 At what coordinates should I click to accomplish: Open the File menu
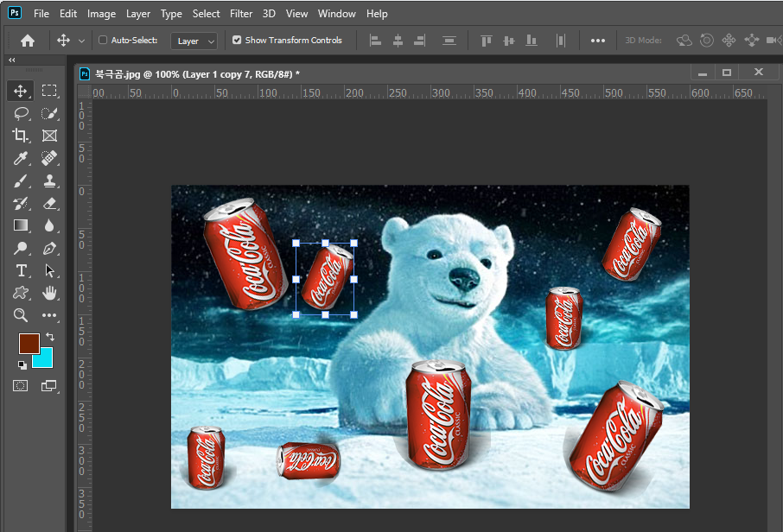click(x=41, y=14)
